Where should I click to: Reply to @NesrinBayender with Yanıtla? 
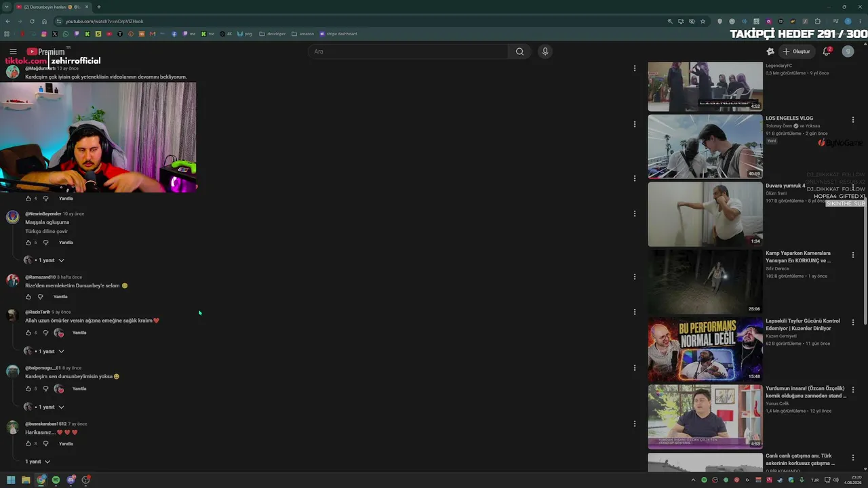(66, 243)
